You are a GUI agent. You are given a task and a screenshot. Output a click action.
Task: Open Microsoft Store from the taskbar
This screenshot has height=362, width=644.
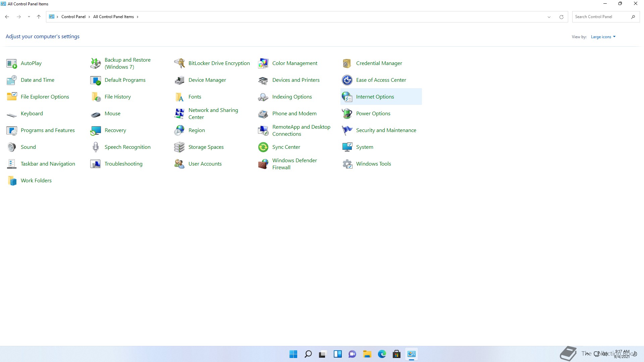pyautogui.click(x=396, y=354)
